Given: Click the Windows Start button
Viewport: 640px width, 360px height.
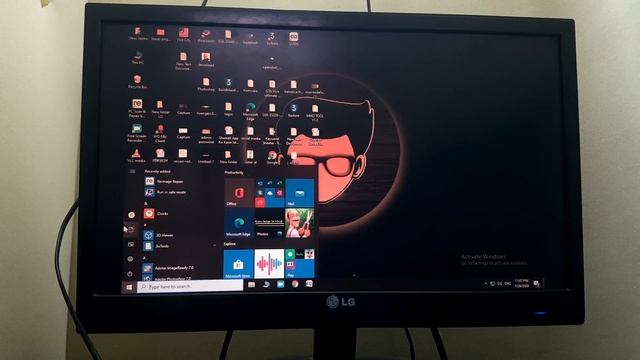Looking at the screenshot, I should pyautogui.click(x=129, y=287).
